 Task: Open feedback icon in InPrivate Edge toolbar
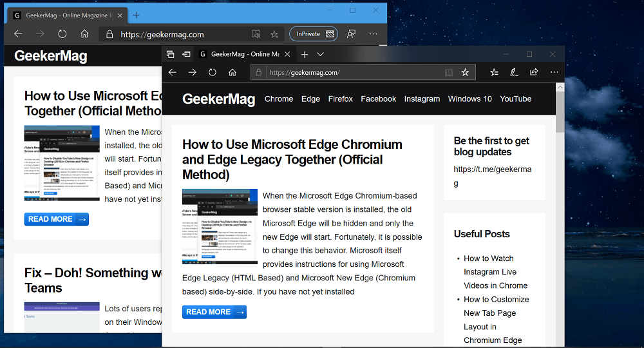point(351,34)
